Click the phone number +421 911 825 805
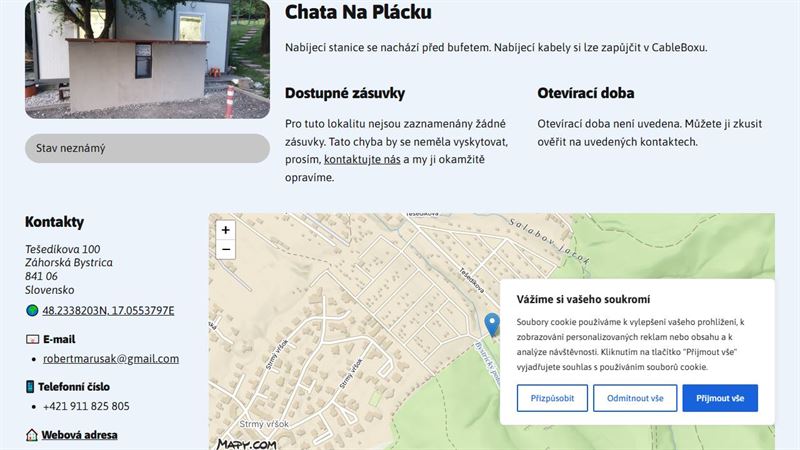 (x=86, y=406)
